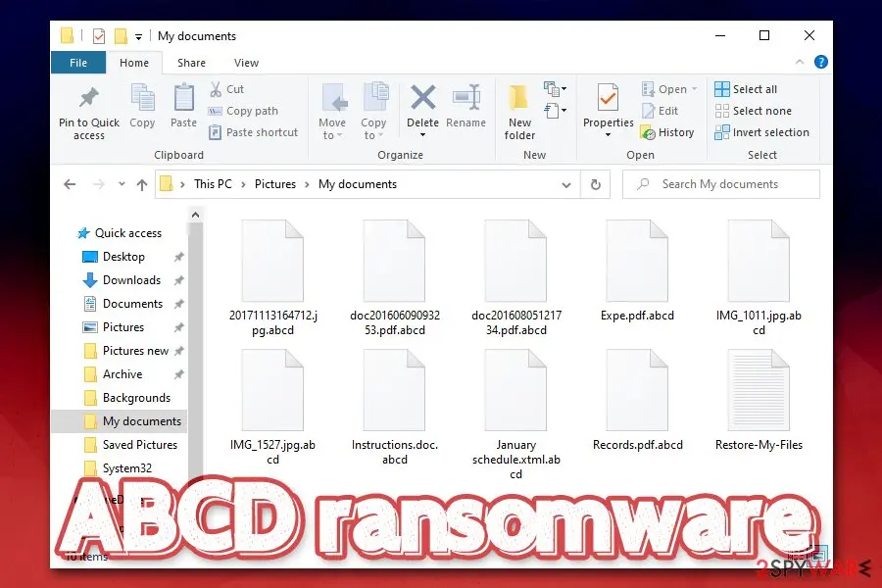This screenshot has width=882, height=588.
Task: Select the Records.pdf.abcd file
Action: click(637, 401)
